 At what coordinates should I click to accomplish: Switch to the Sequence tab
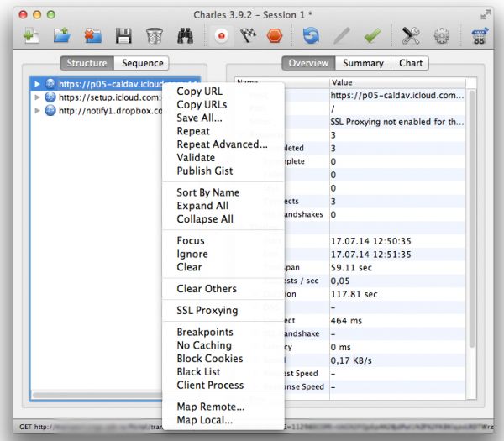tap(142, 63)
